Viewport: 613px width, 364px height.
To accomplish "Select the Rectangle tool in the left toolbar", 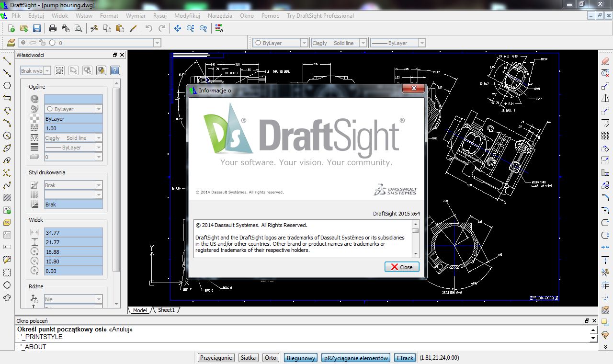I will [7, 98].
